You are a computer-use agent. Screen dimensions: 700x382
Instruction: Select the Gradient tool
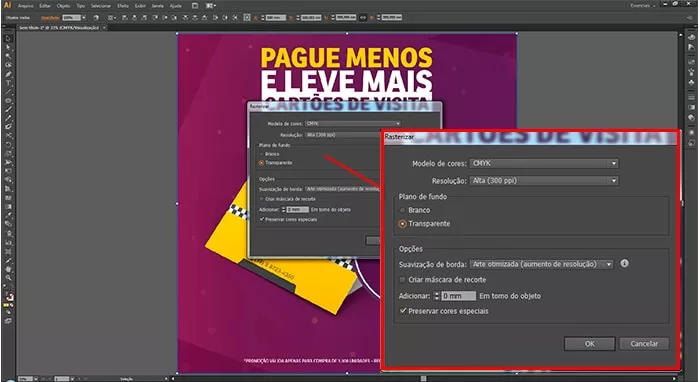[8, 207]
